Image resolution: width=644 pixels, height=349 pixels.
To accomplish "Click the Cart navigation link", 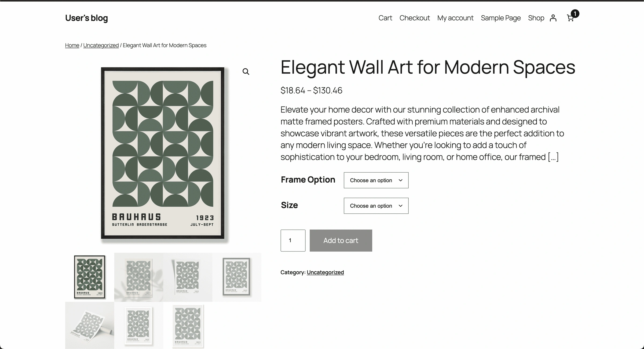I will 385,18.
